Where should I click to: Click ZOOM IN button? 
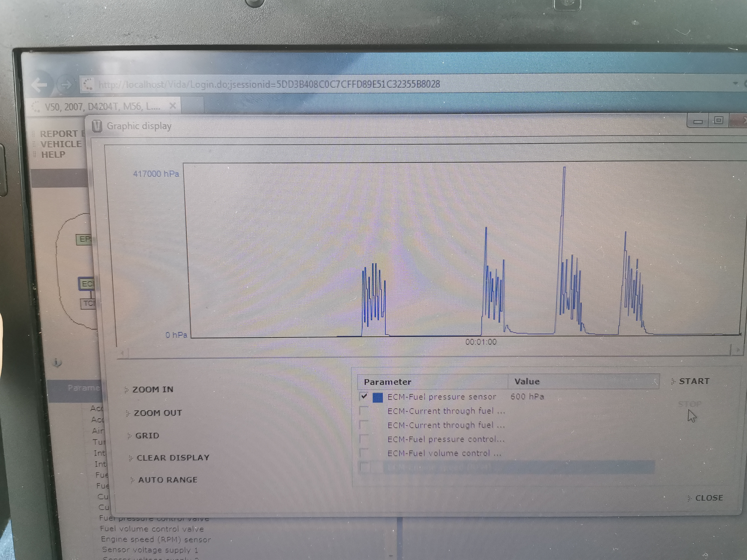tap(153, 390)
